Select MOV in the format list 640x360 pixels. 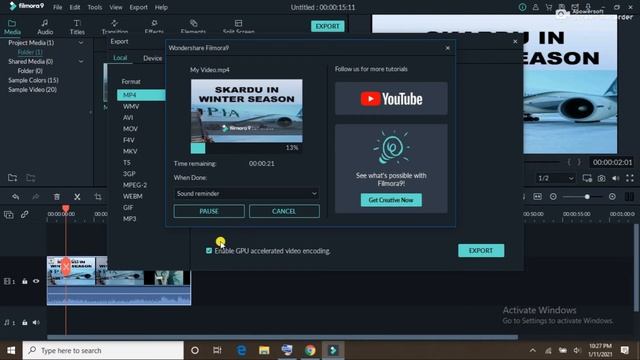pyautogui.click(x=130, y=129)
